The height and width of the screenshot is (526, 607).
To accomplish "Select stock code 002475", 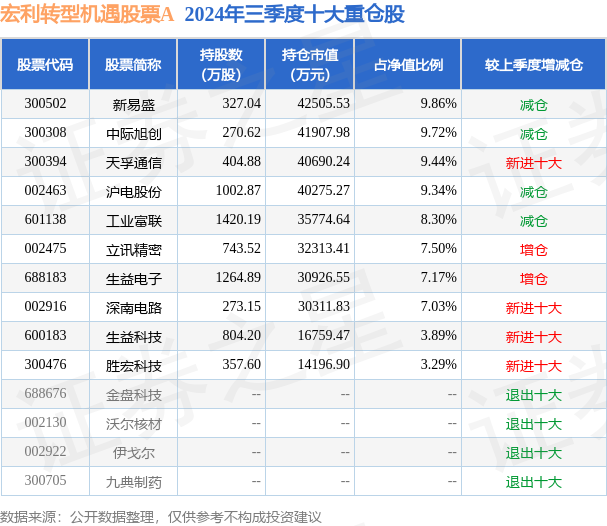I will [x=45, y=249].
